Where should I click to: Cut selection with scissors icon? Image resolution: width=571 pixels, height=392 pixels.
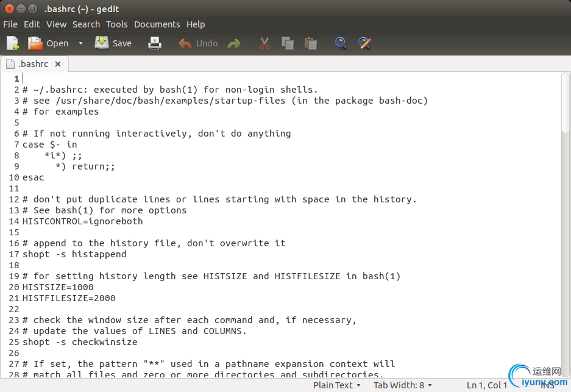pyautogui.click(x=264, y=43)
